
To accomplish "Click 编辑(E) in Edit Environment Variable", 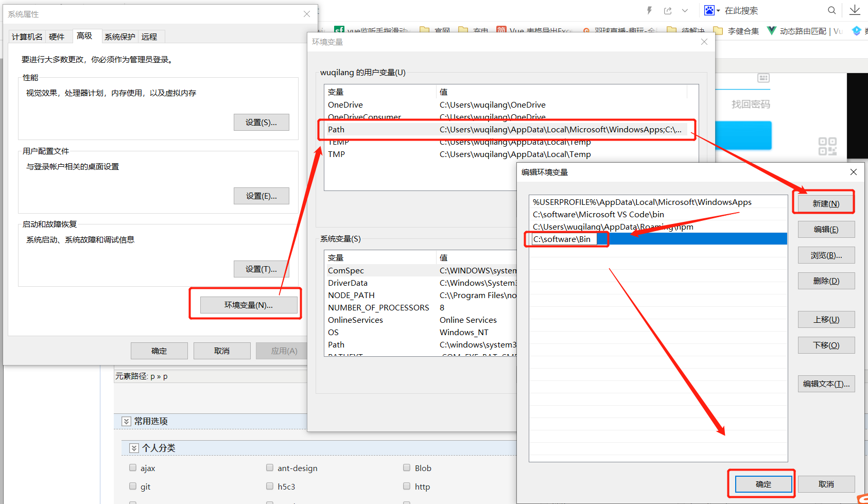I will click(826, 229).
